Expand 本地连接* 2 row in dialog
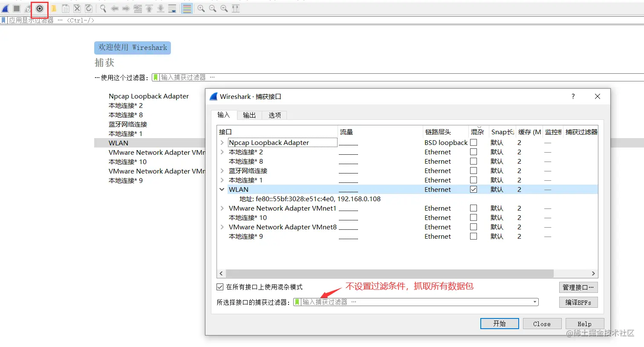The height and width of the screenshot is (347, 644). point(222,152)
